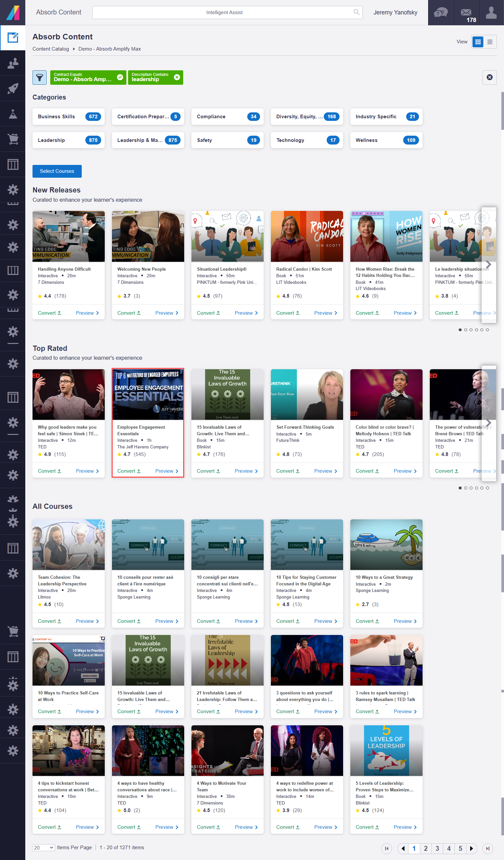504x860 pixels.
Task: Open the Compliance category
Action: (x=228, y=116)
